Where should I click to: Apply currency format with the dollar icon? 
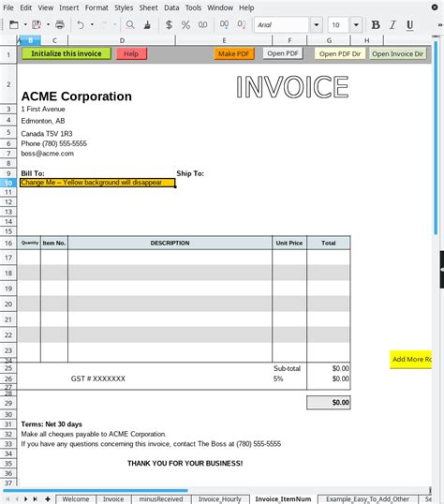[x=169, y=24]
